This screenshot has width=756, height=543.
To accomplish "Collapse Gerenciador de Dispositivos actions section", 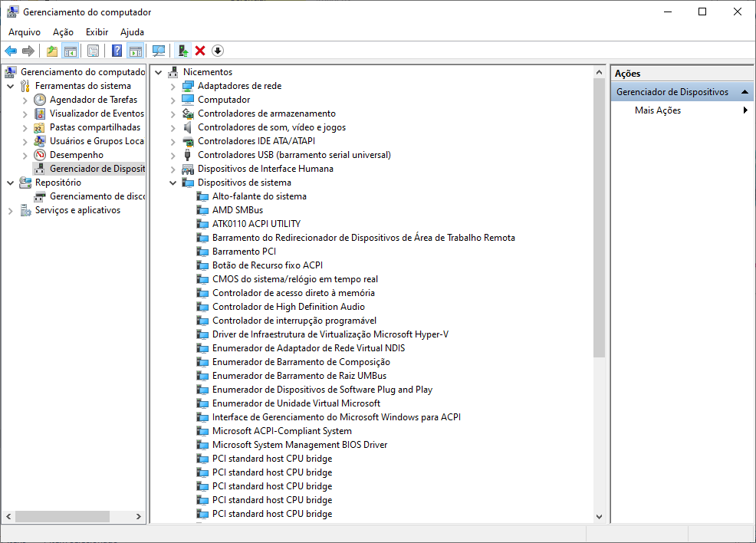I will click(745, 92).
